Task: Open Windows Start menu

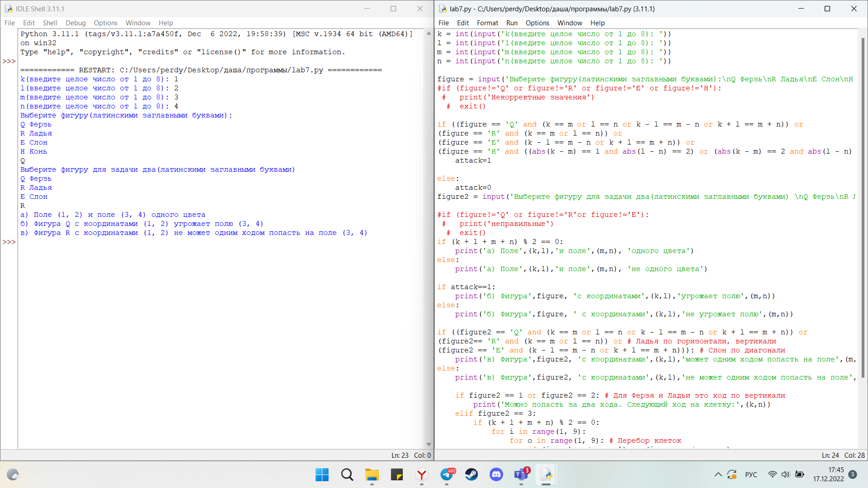Action: (322, 474)
